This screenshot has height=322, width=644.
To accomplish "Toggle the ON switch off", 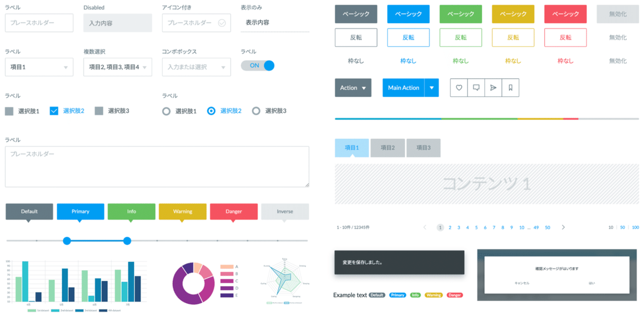I will (x=258, y=65).
